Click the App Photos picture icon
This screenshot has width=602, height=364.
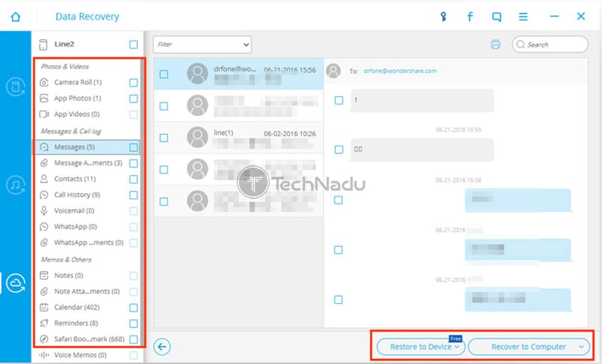44,98
